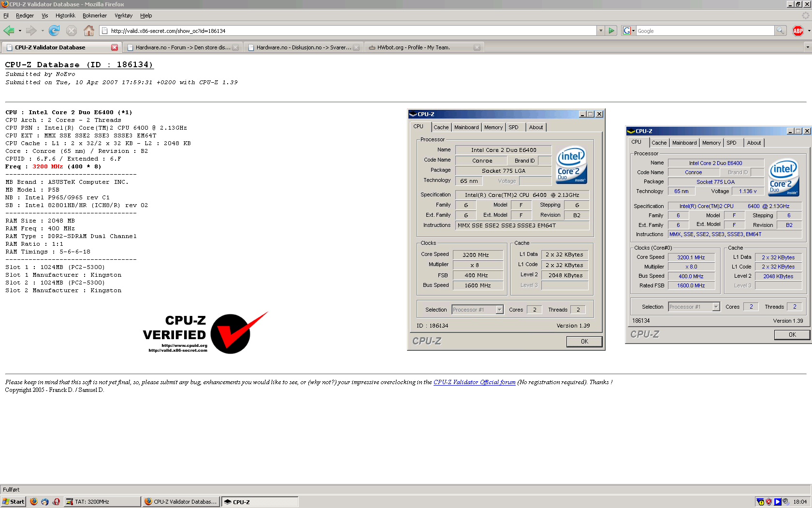Select Memory tab in right CPU-Z window
This screenshot has width=812, height=508.
point(711,143)
